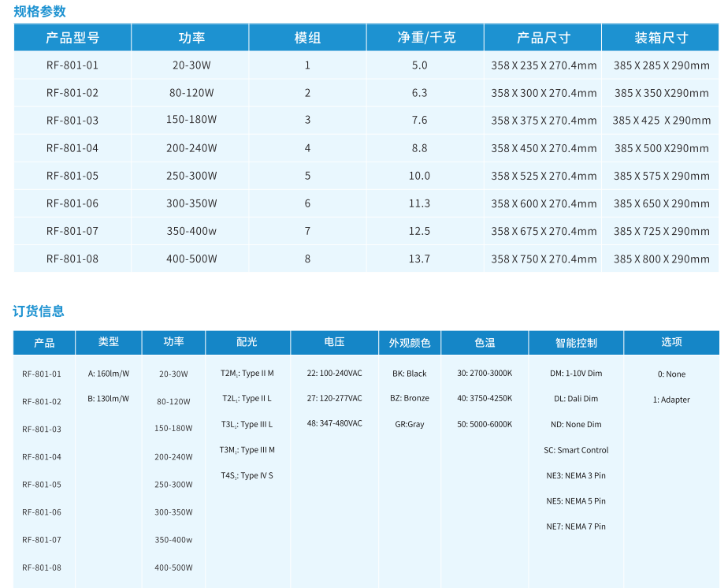The image size is (728, 588).
Task: Click packing size 385 X 350 X290mm
Action: (x=662, y=93)
